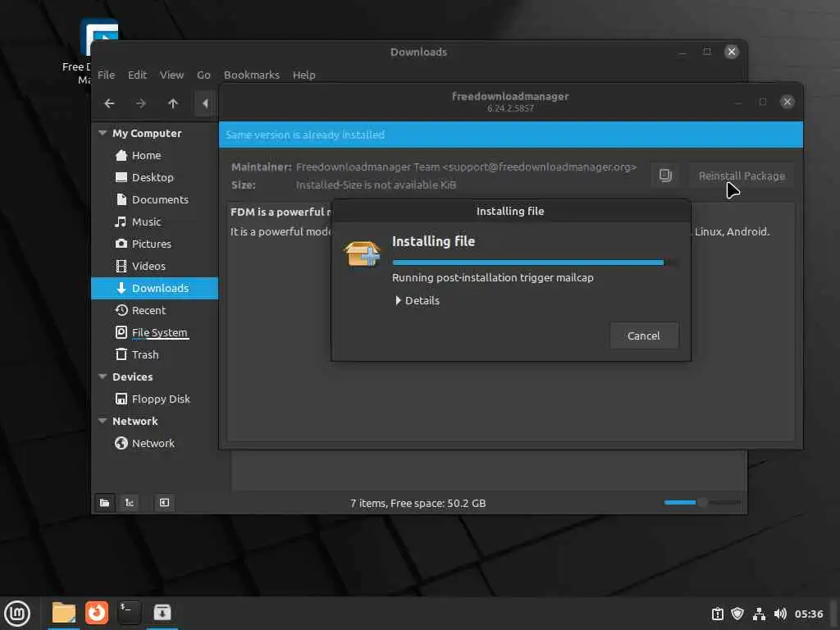Adjust the zoom slider in status bar
The image size is (840, 630).
[702, 503]
